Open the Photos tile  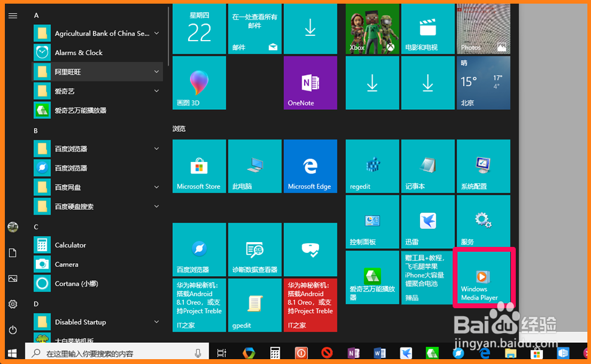tap(483, 29)
